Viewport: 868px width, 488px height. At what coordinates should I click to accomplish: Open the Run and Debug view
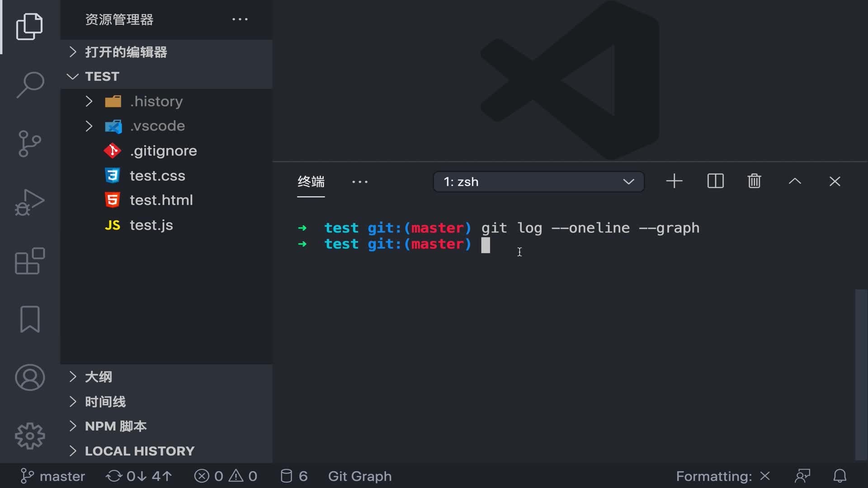click(x=30, y=202)
